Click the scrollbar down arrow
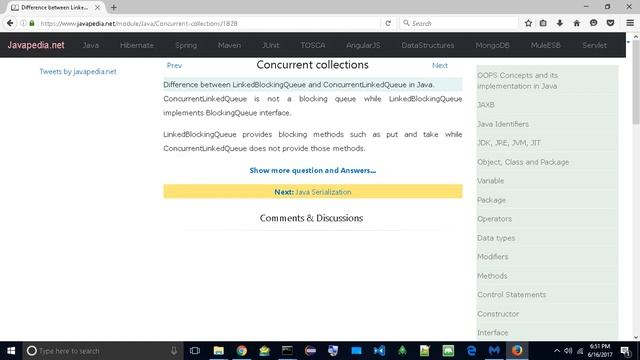Screen dimensions: 640x360 pos(636,337)
